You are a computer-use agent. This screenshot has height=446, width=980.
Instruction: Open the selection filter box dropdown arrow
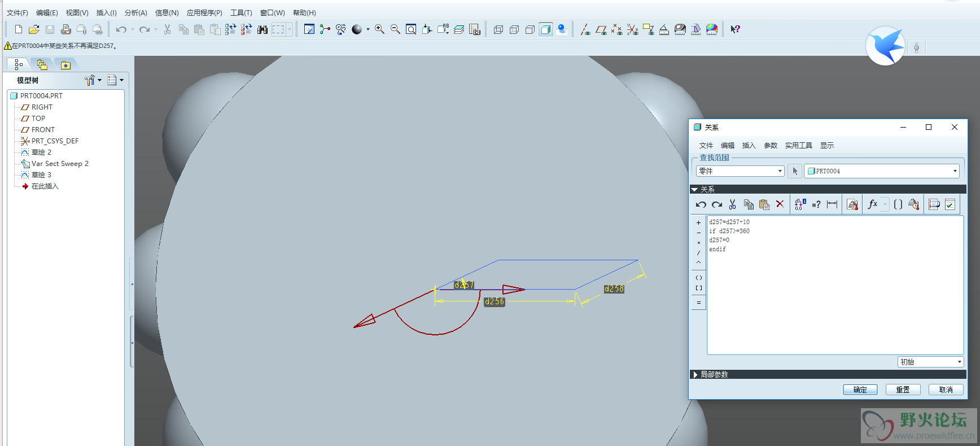290,29
